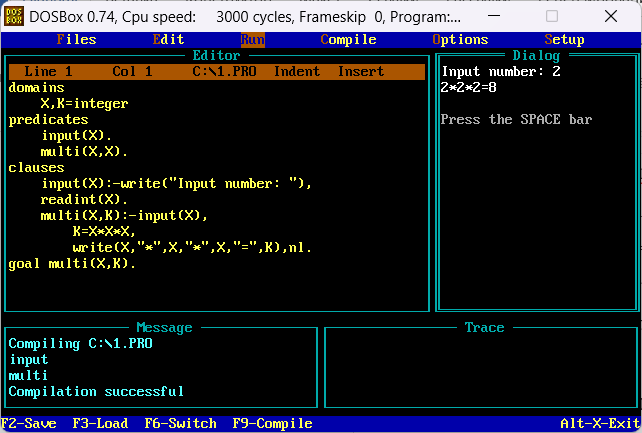Click 'Col 1' in editor status bar

pyautogui.click(x=132, y=72)
